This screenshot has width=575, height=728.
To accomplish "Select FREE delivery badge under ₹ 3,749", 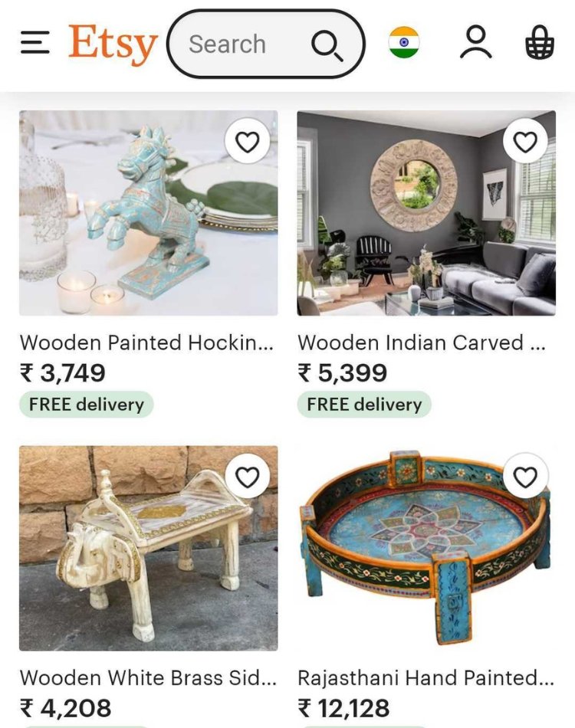I will pos(87,405).
